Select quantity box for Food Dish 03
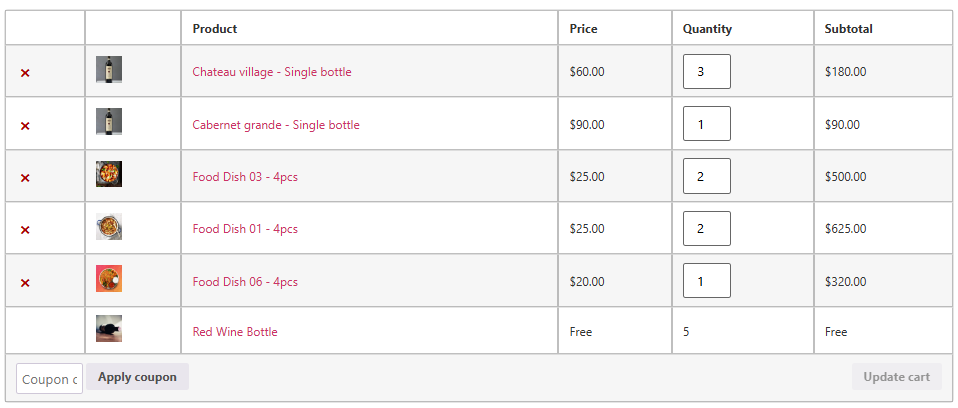This screenshot has width=958, height=408. pos(707,176)
